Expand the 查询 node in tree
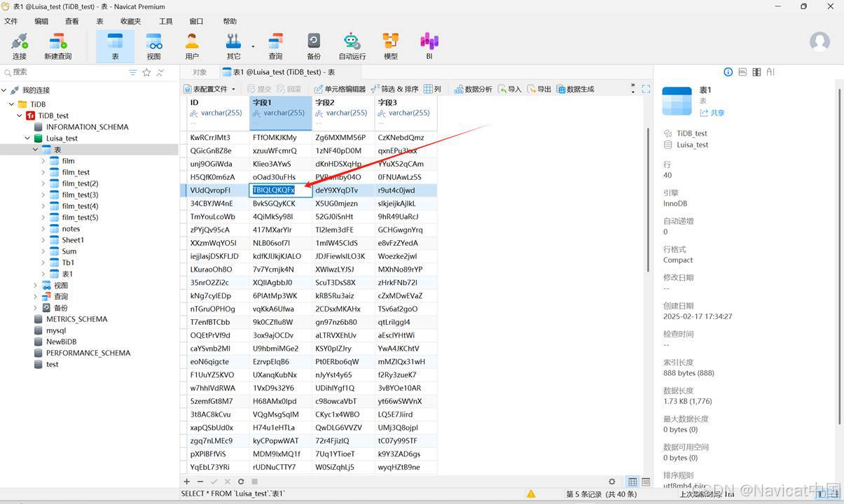Screen dimensions: 844x504 tap(35, 297)
